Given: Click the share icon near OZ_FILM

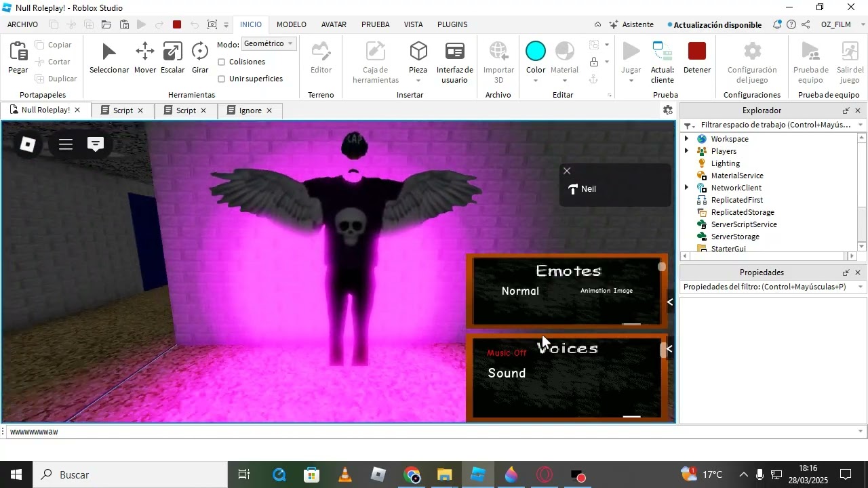Looking at the screenshot, I should (806, 24).
